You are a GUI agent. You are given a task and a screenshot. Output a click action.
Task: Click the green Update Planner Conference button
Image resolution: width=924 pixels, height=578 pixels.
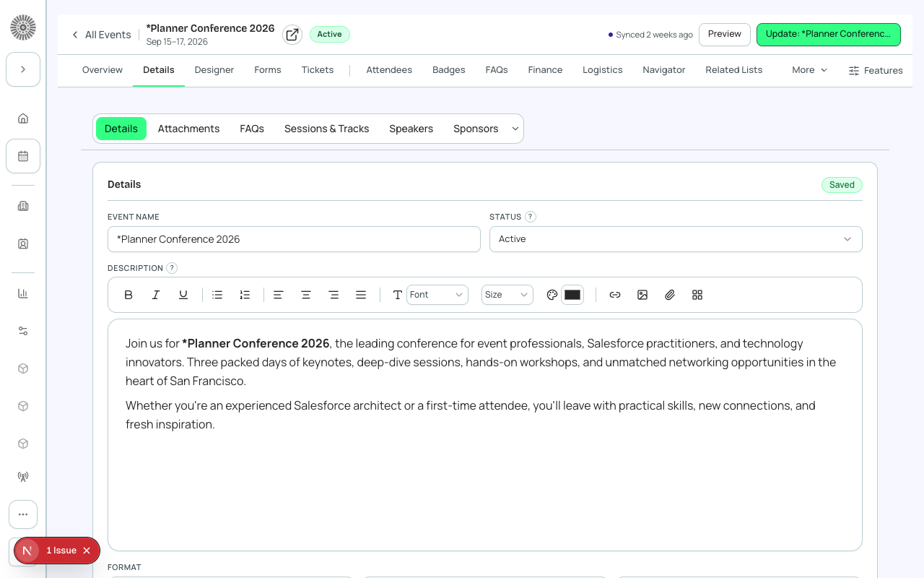[829, 35]
